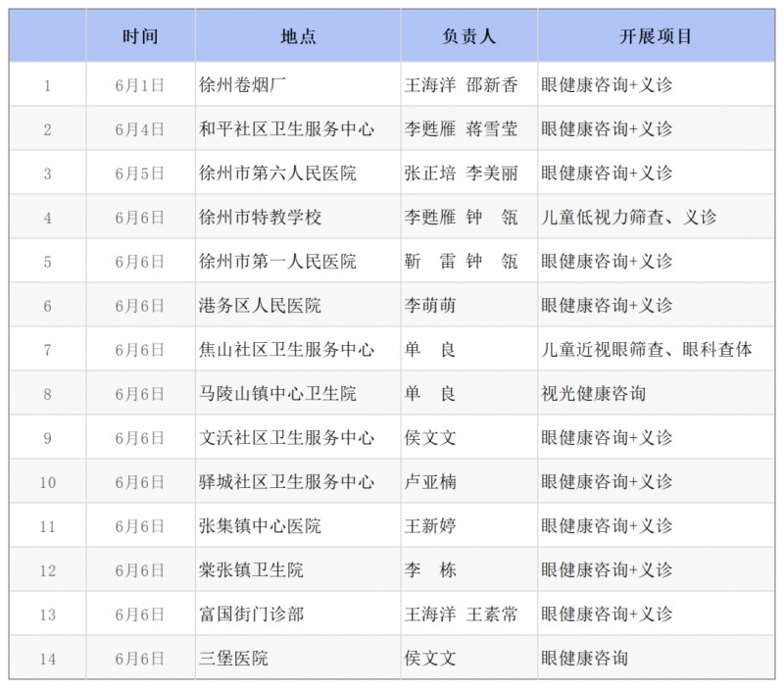Click location 马陵山镇中心卫生院
Viewport: 784px width, 688px height.
pyautogui.click(x=277, y=394)
